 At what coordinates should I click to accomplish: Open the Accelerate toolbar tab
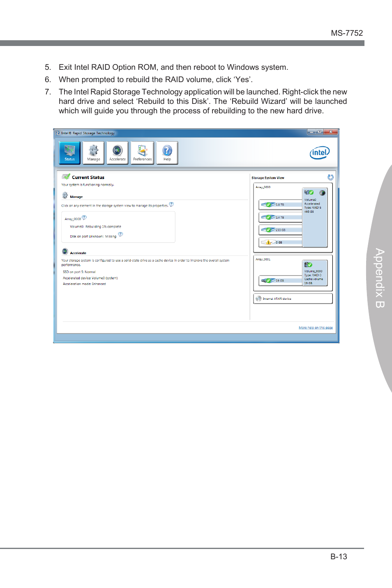118,153
